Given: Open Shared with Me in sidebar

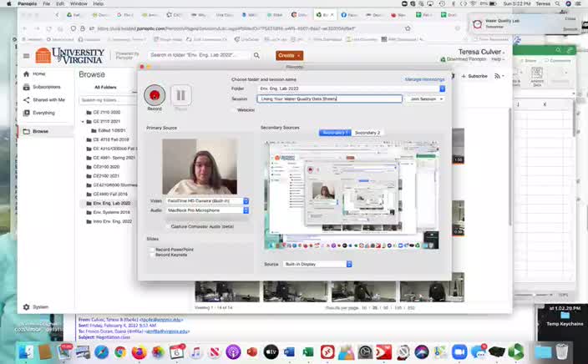Looking at the screenshot, I should click(48, 99).
